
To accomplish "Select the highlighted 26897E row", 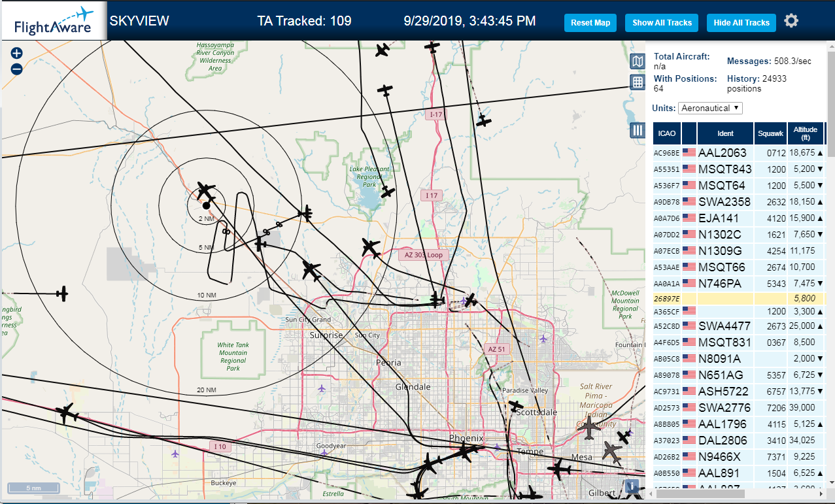I will point(739,299).
